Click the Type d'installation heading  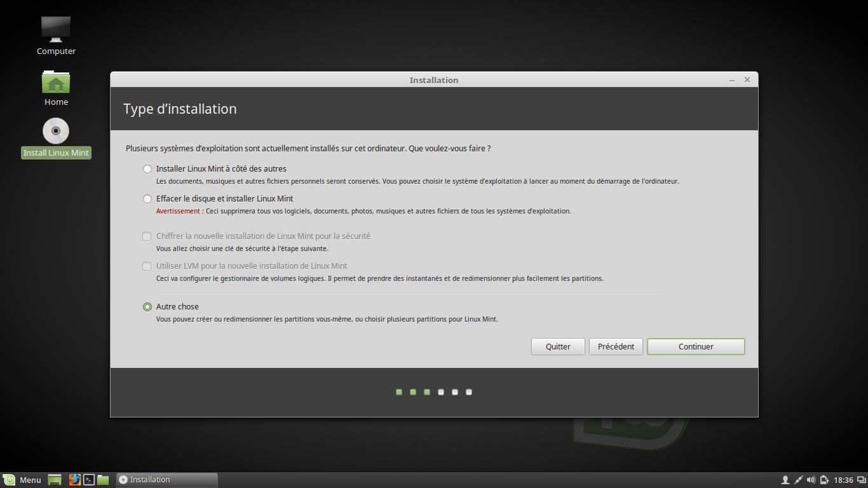180,109
